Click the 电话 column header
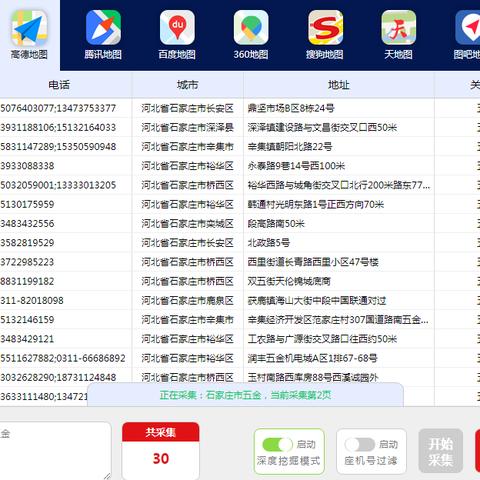The height and width of the screenshot is (480, 480). [59, 85]
